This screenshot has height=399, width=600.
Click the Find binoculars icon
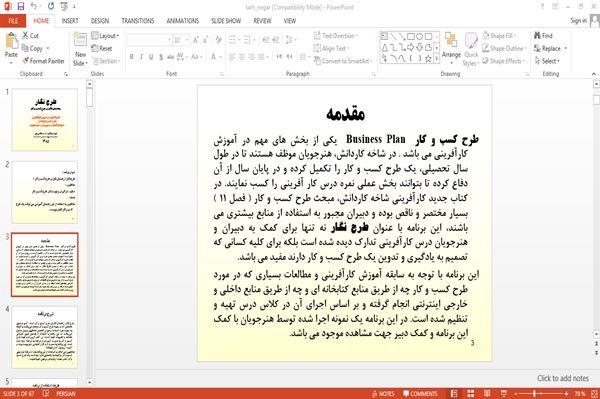(538, 36)
